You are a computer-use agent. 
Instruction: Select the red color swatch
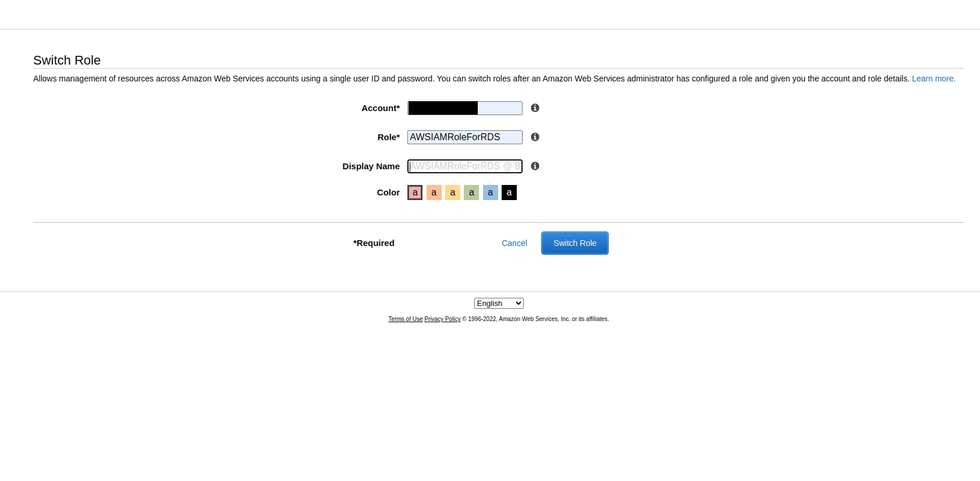click(x=415, y=193)
